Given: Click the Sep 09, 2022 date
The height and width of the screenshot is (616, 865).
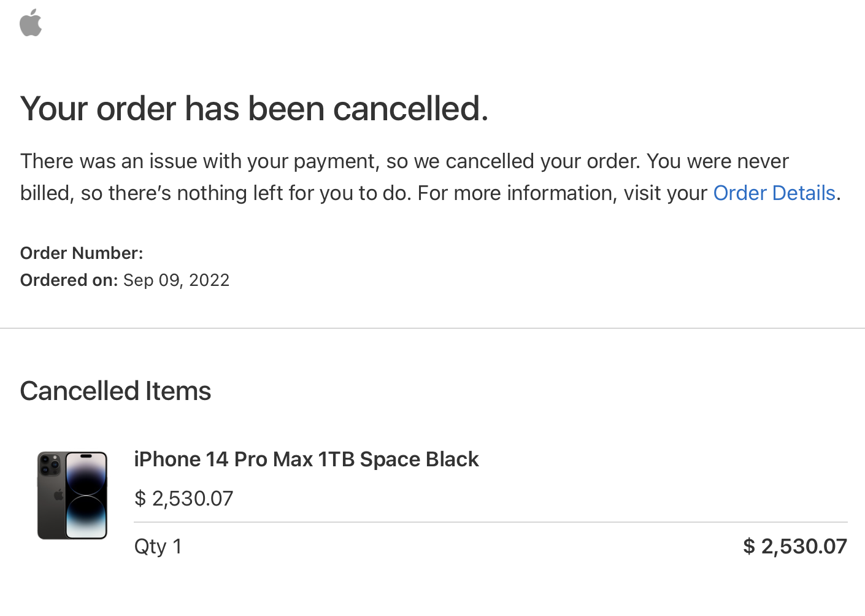Looking at the screenshot, I should pyautogui.click(x=176, y=280).
